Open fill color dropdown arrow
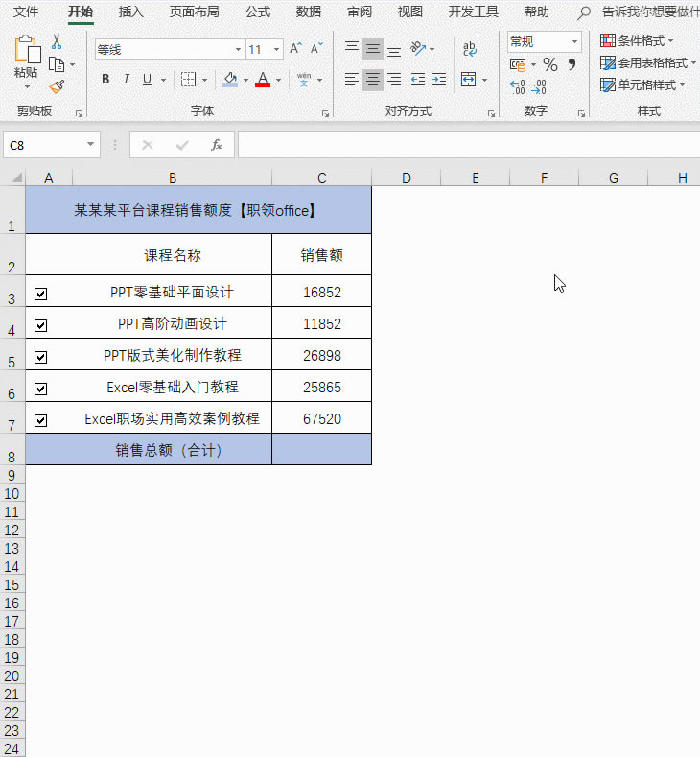Screen dimensions: 700x757 point(245,80)
